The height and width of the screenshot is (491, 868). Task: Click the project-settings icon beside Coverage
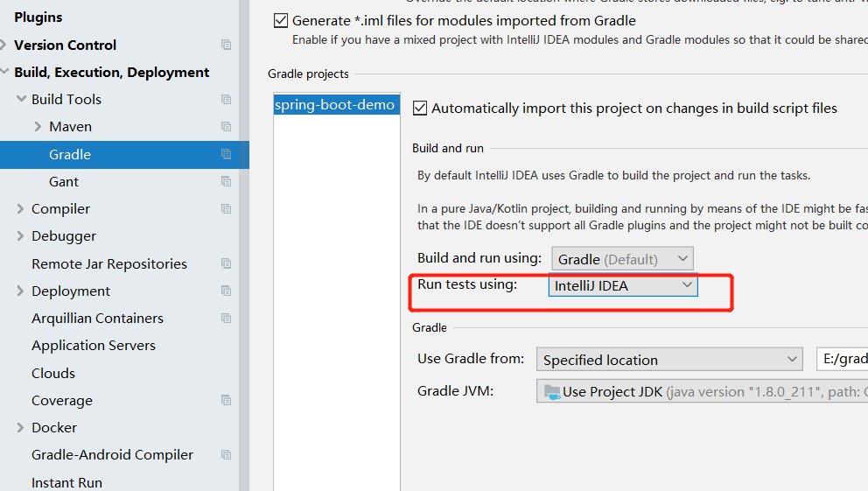(x=226, y=400)
